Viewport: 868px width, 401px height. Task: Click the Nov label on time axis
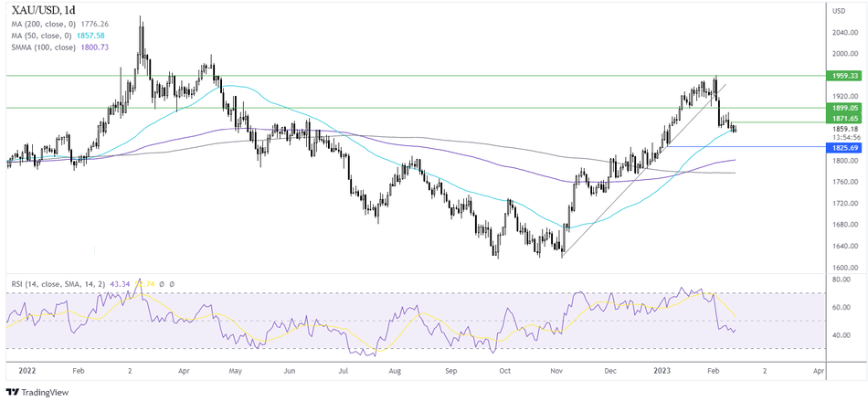point(557,372)
